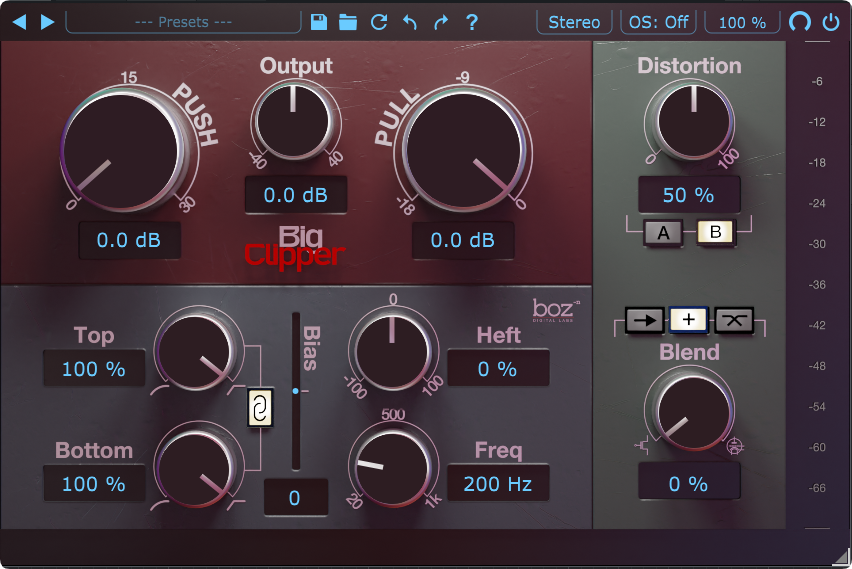Click the Top knob
This screenshot has height=569, width=852.
196,351
